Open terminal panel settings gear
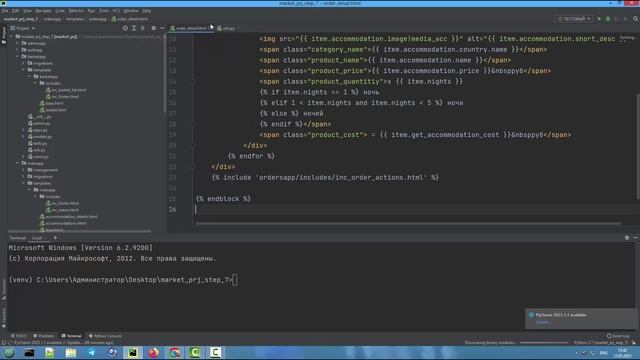 pyautogui.click(x=627, y=238)
